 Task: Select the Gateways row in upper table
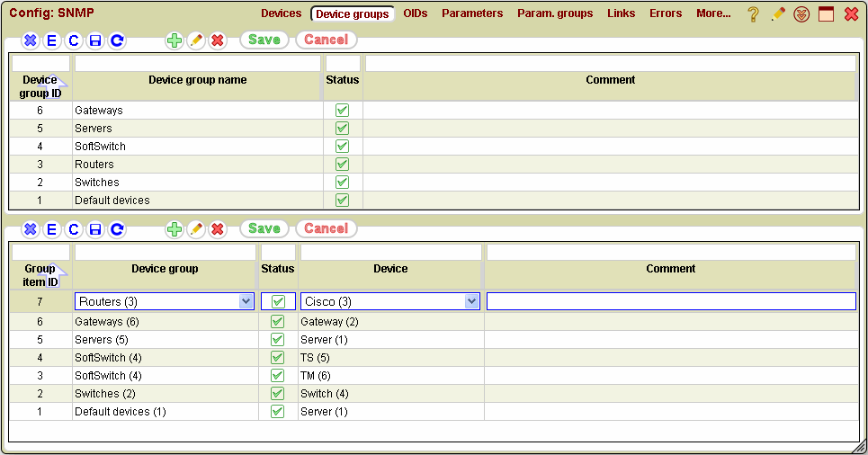(x=434, y=110)
